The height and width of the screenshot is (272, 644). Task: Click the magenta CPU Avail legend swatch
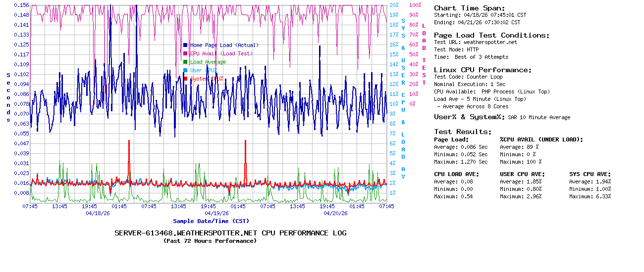[185, 53]
